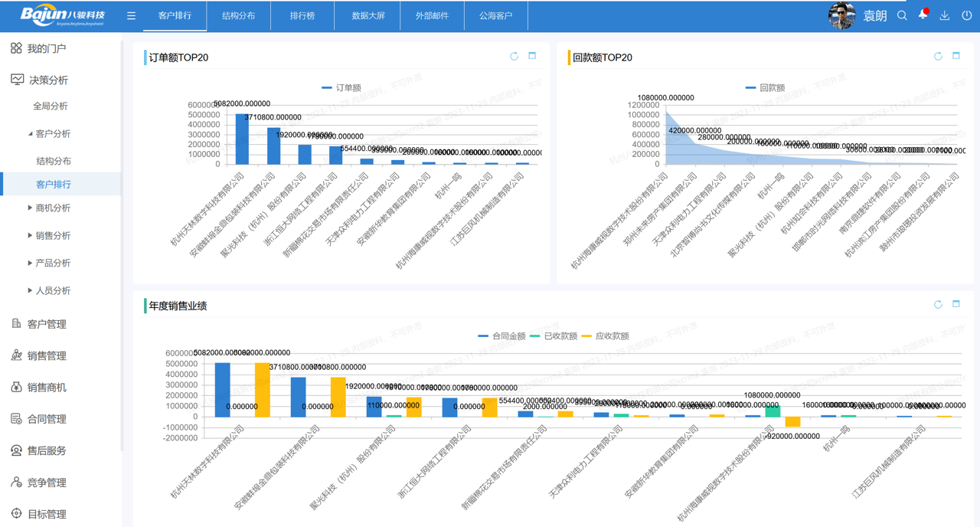Click the power logout icon
The height and width of the screenshot is (527, 980).
(x=966, y=15)
